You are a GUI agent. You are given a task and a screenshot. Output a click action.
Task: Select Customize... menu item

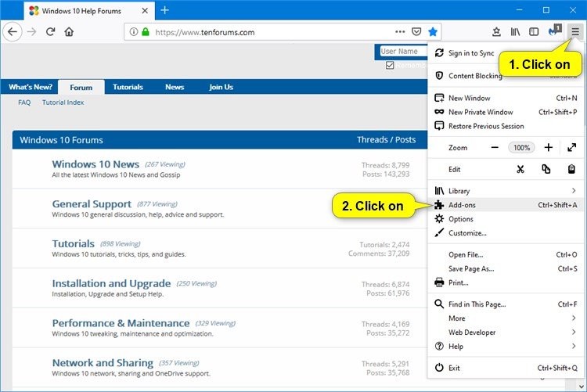506,233
